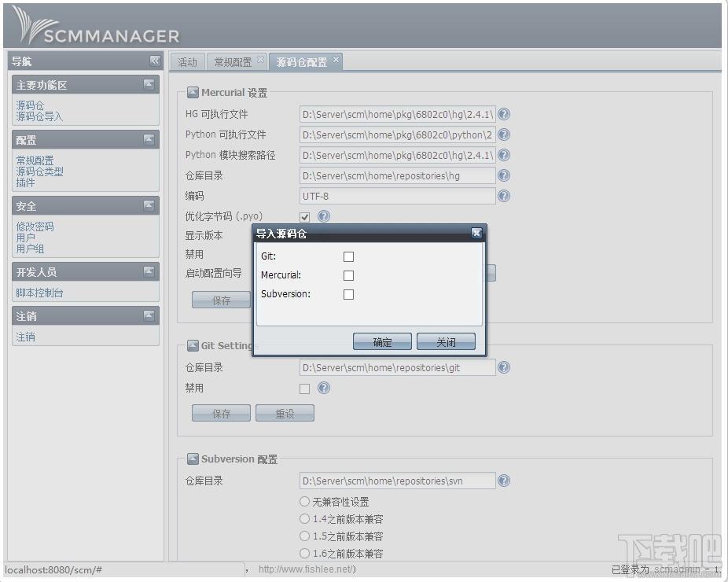
Task: Click 重设 button in Git Settings
Action: 285,414
